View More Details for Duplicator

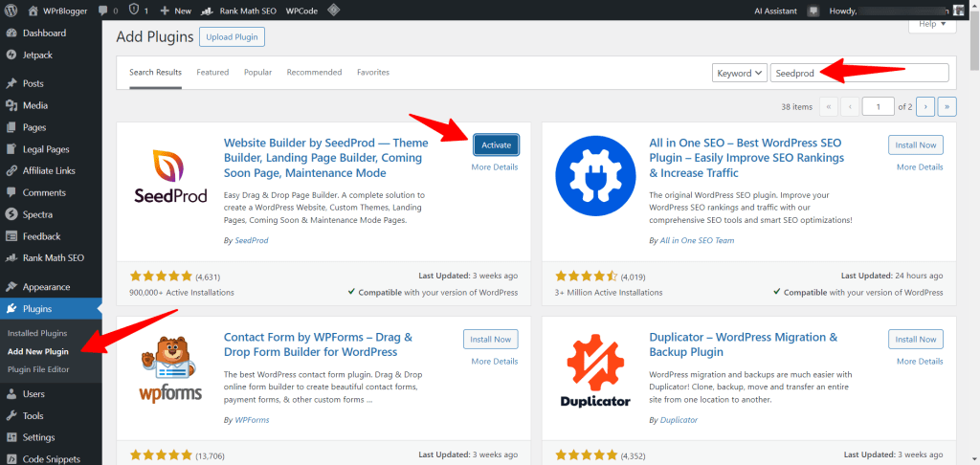(x=920, y=362)
